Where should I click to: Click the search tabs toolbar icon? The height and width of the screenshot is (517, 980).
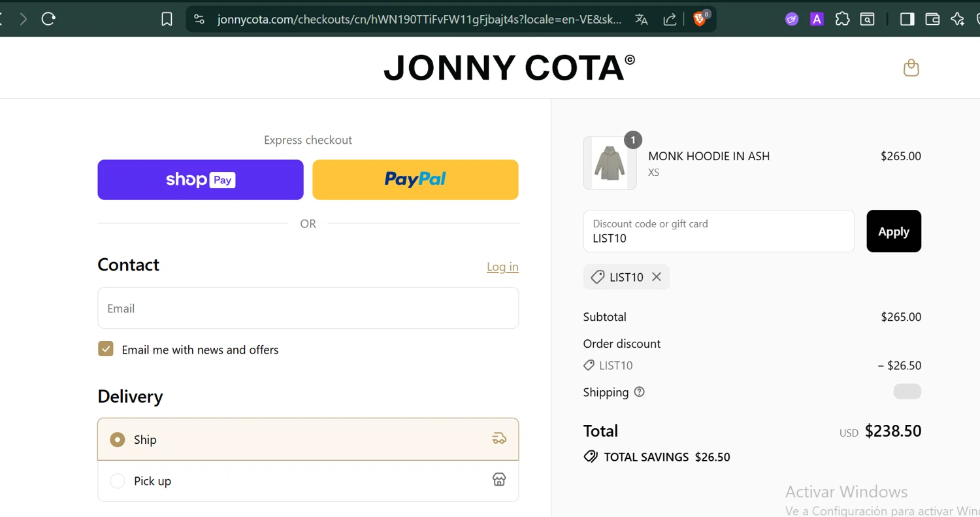[867, 20]
